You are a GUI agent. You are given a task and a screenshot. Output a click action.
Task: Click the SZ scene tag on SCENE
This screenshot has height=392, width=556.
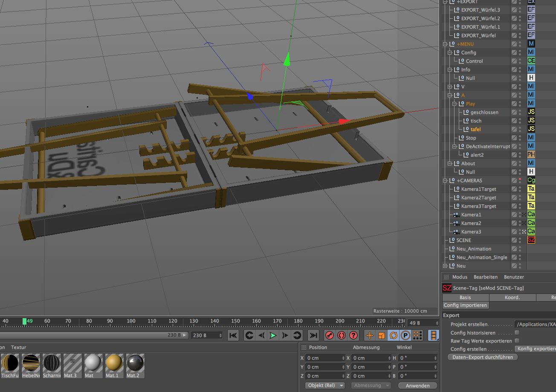coord(531,240)
